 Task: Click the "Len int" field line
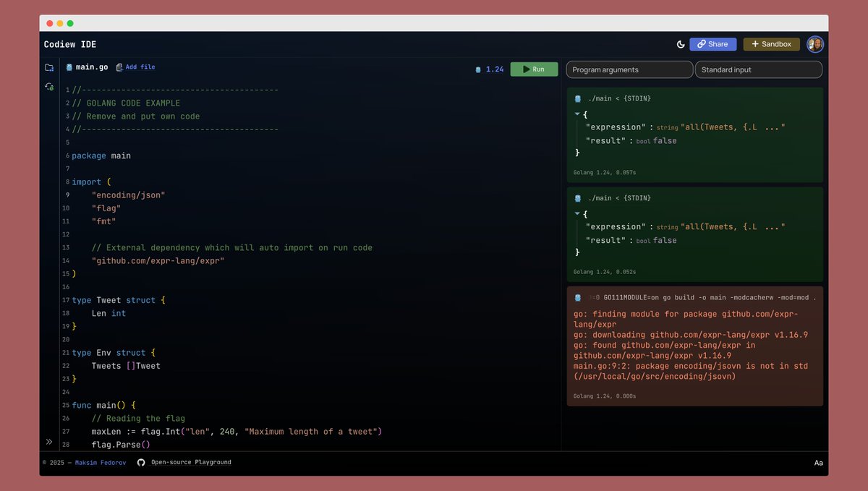click(109, 313)
